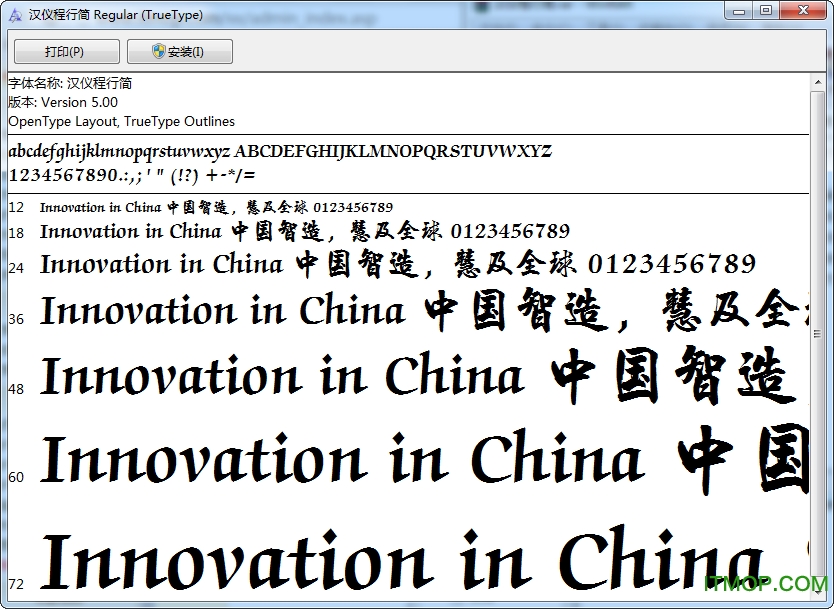The height and width of the screenshot is (609, 834).
Task: Click the 安装(I) install button
Action: pyautogui.click(x=180, y=52)
